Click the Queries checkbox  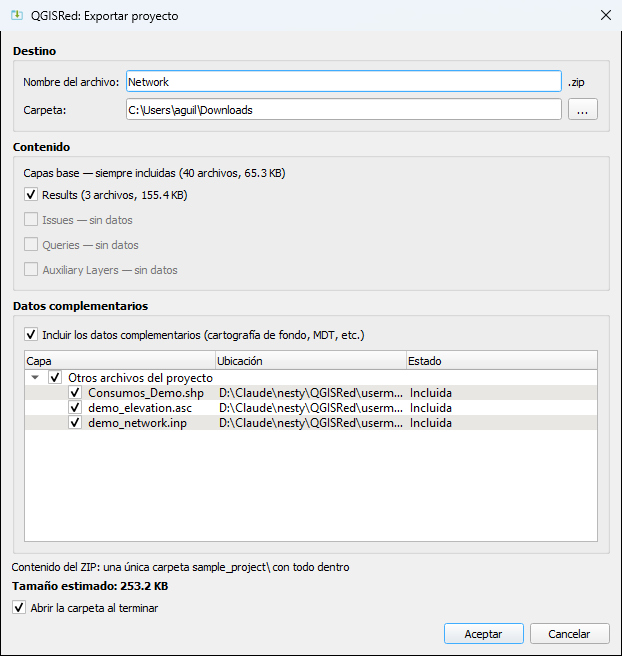coord(31,245)
